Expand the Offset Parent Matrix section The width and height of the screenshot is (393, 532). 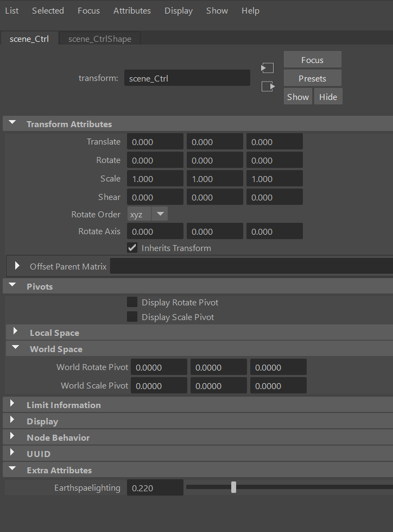pyautogui.click(x=17, y=266)
